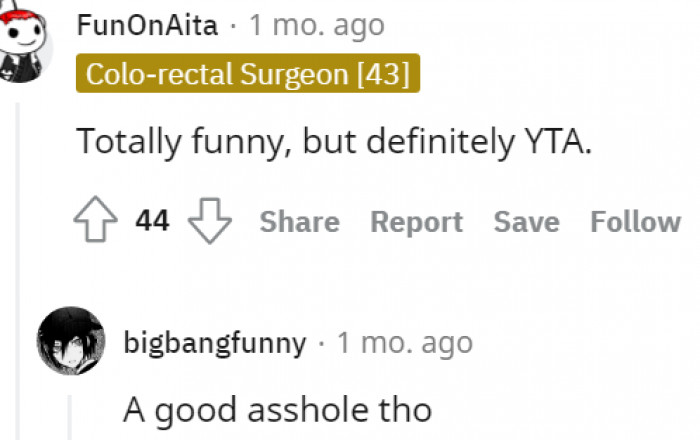The height and width of the screenshot is (440, 700).
Task: Collapse bigbangfunny's reply thread line
Action: point(71,415)
